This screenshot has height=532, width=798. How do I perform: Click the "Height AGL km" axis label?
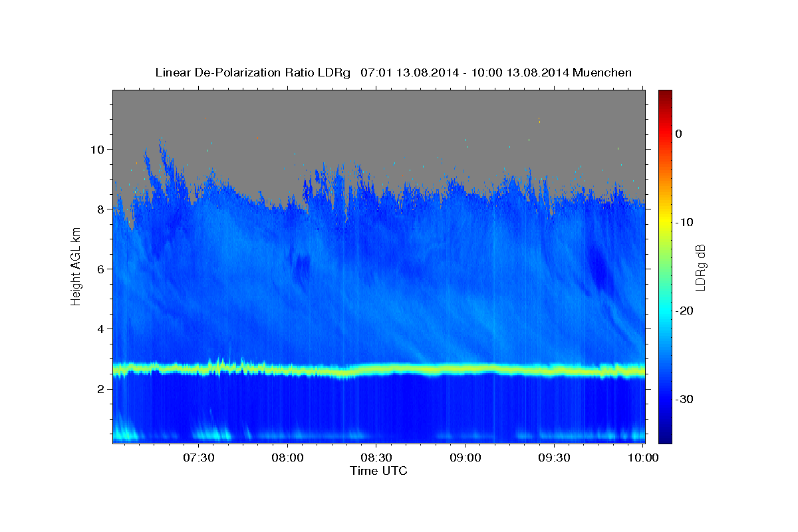[76, 266]
